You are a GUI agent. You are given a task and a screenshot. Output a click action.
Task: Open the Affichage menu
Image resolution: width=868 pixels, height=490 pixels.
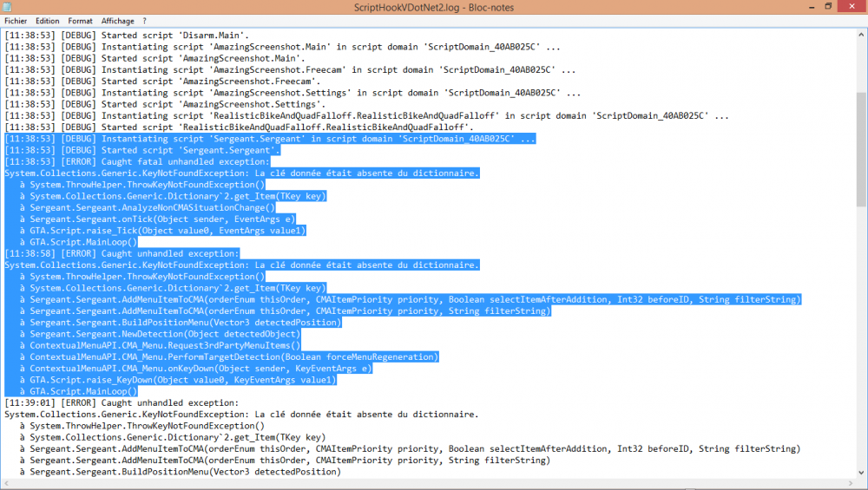coord(117,21)
